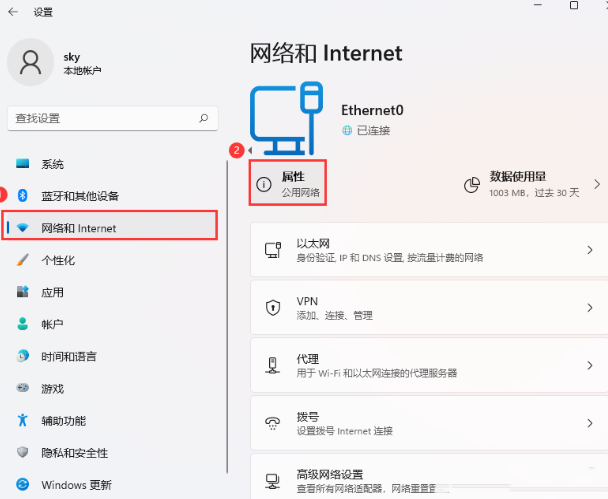608x499 pixels.
Task: Expand 数据使用量 with its chevron
Action: pos(597,185)
